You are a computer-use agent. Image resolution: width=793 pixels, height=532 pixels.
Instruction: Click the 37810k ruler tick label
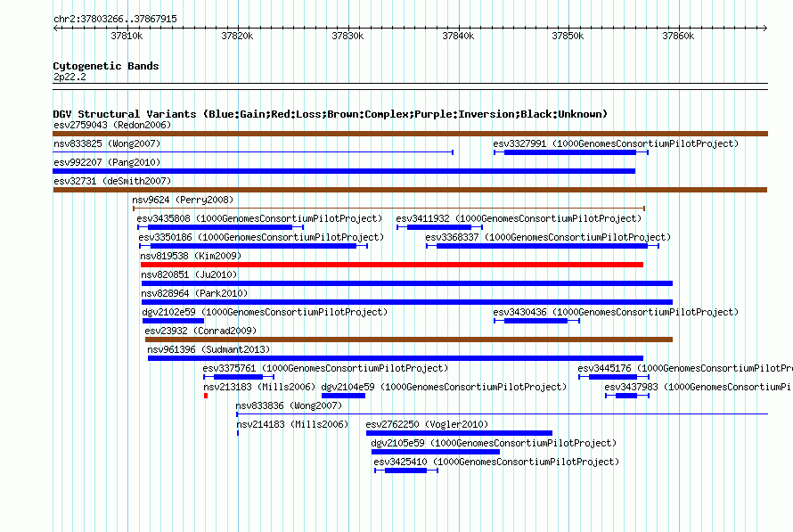[127, 36]
